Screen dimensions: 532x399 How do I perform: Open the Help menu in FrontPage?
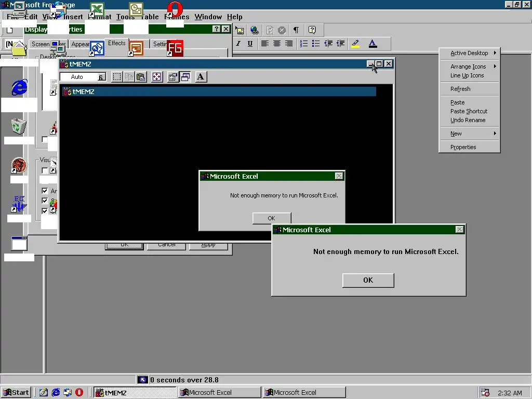[x=234, y=17]
